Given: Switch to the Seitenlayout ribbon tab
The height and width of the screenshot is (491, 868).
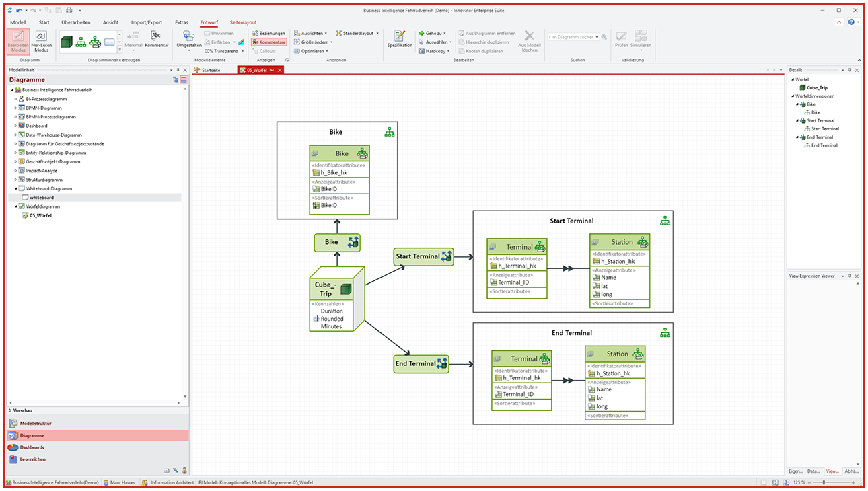Looking at the screenshot, I should 242,22.
